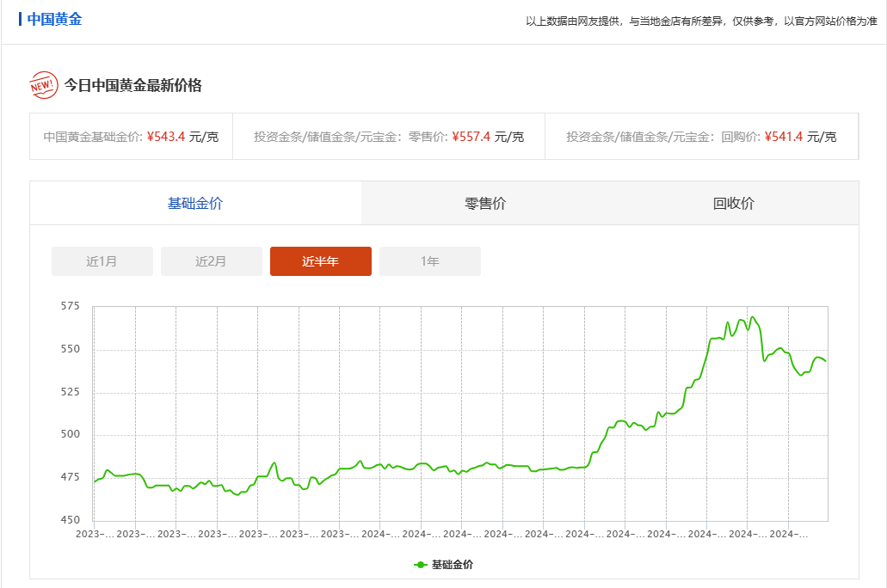Click the 中国黄金 header title
The width and height of the screenshot is (887, 588).
coord(54,19)
